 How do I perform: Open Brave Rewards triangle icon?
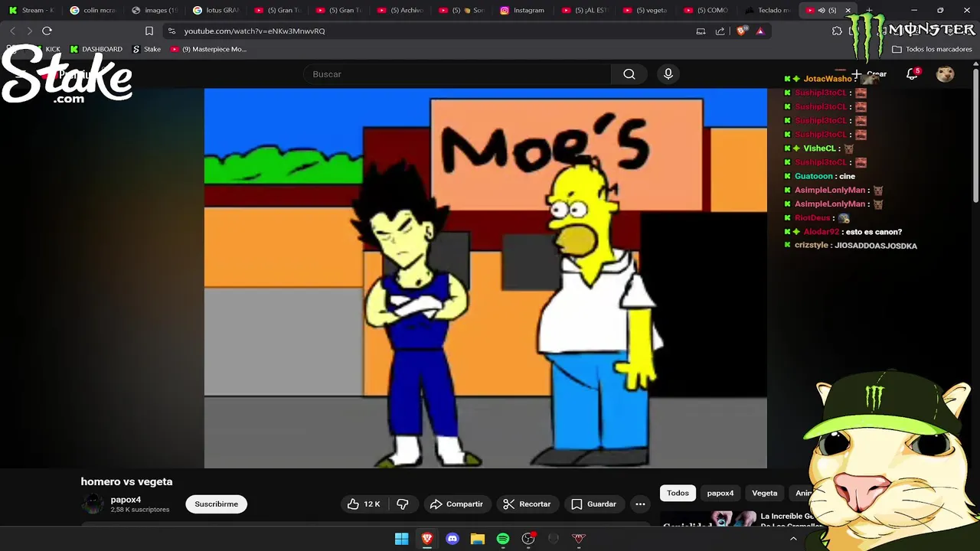pyautogui.click(x=760, y=31)
